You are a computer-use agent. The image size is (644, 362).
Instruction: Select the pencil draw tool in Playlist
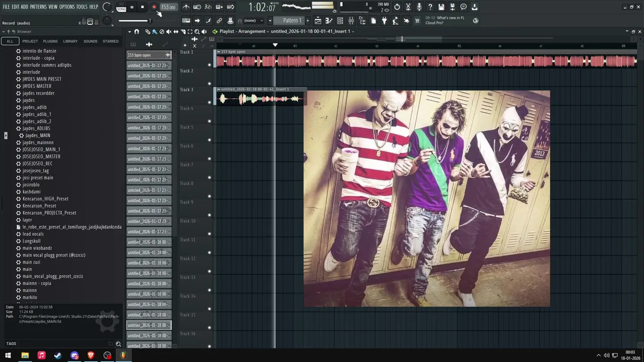pos(147,31)
